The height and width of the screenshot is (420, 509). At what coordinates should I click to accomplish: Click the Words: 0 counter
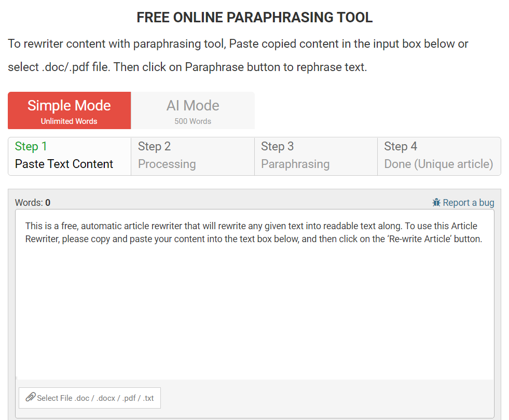click(33, 203)
